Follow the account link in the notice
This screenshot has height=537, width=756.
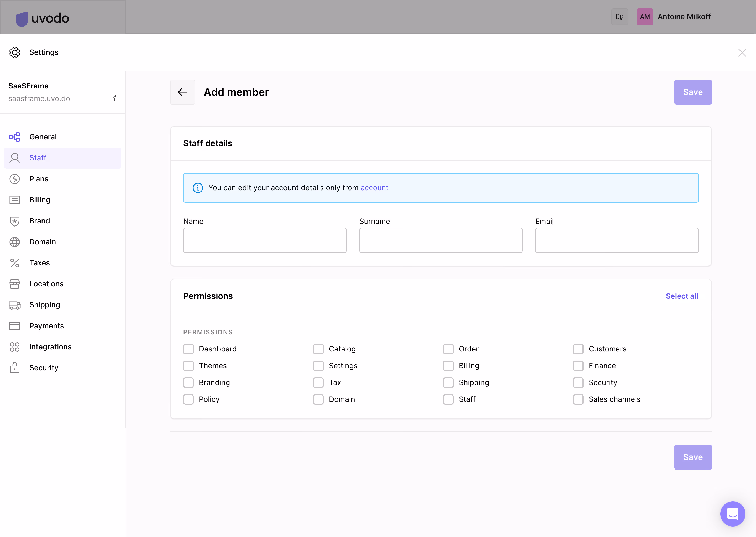click(374, 188)
